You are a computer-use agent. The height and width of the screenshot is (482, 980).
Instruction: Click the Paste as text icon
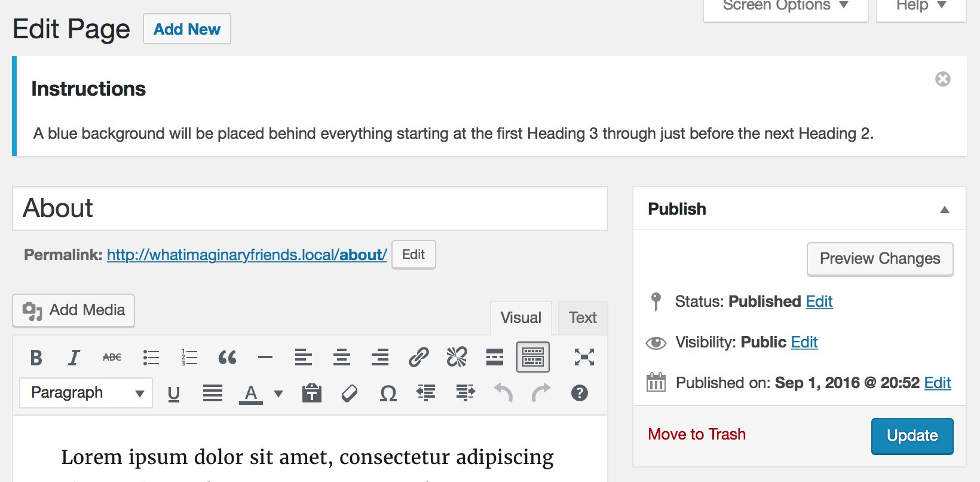point(312,393)
